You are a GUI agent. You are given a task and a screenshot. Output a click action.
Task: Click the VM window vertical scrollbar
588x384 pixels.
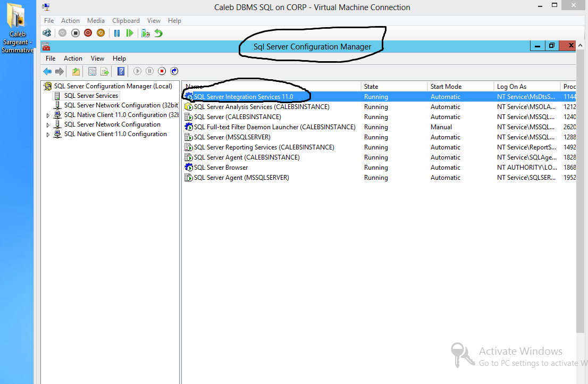580,191
